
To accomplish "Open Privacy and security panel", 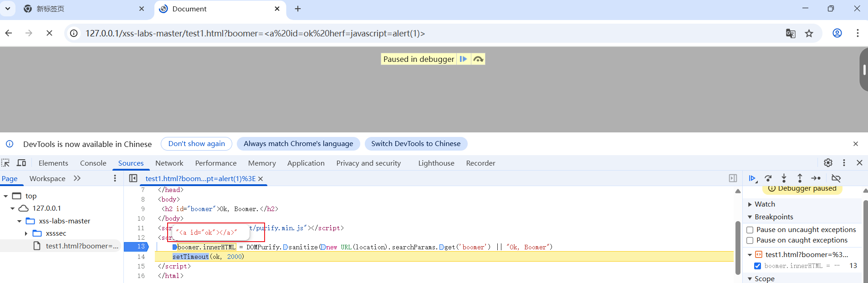I will tap(368, 163).
